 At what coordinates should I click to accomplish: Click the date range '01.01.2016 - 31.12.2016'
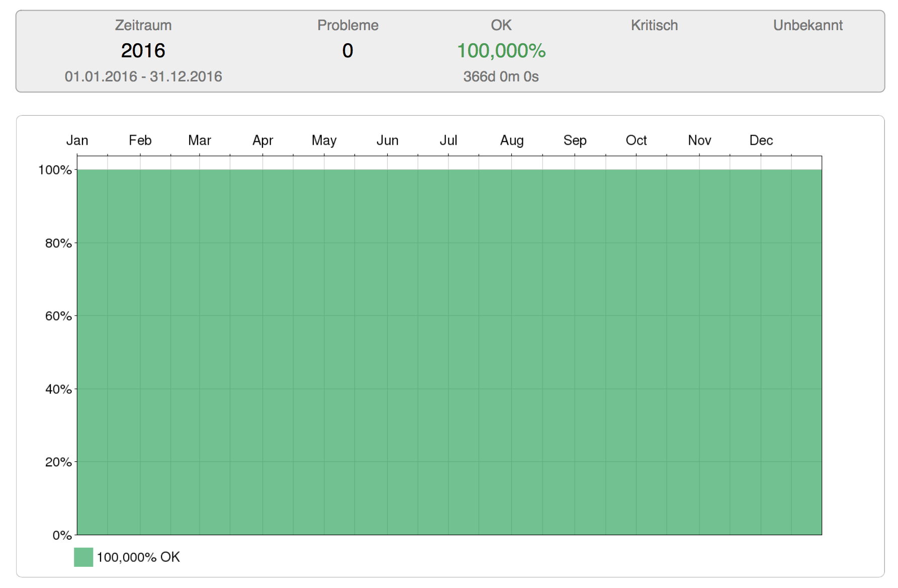143,76
